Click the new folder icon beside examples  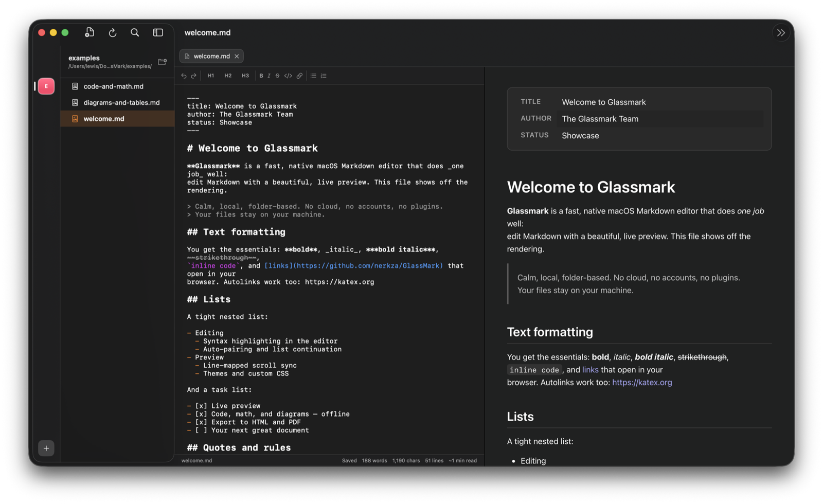(x=163, y=62)
